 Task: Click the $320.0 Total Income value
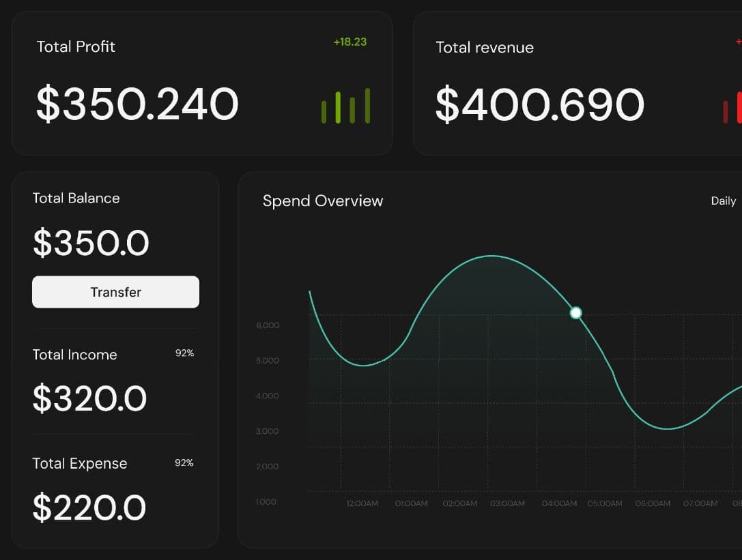pos(89,399)
